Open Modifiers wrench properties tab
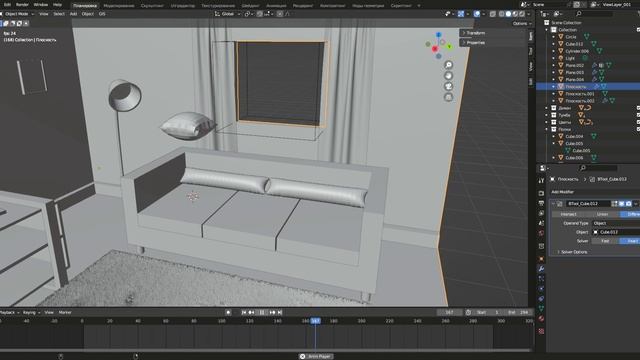 click(541, 269)
